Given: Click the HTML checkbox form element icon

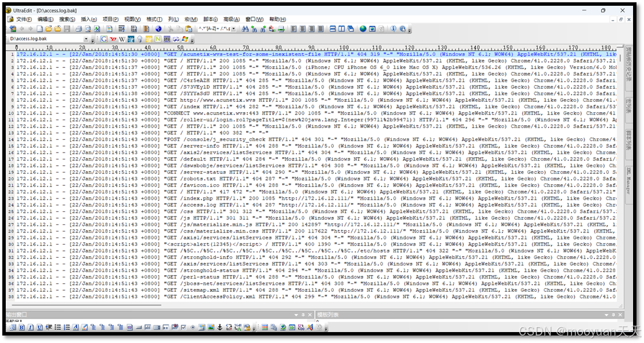Looking at the screenshot, I should [x=184, y=327].
